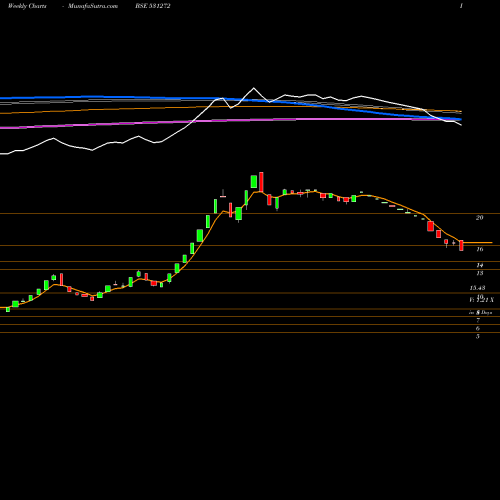This screenshot has height=500, width=500.
Task: Select the '5' price axis label
Action: coord(478,337)
